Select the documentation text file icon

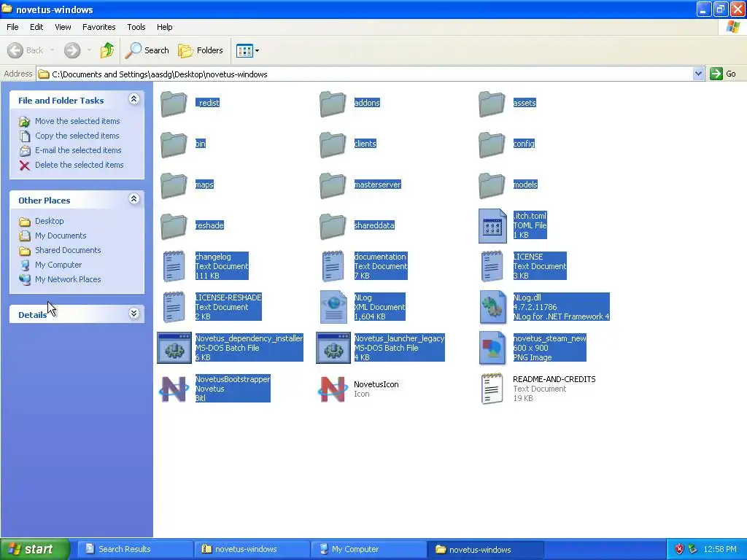pyautogui.click(x=333, y=266)
